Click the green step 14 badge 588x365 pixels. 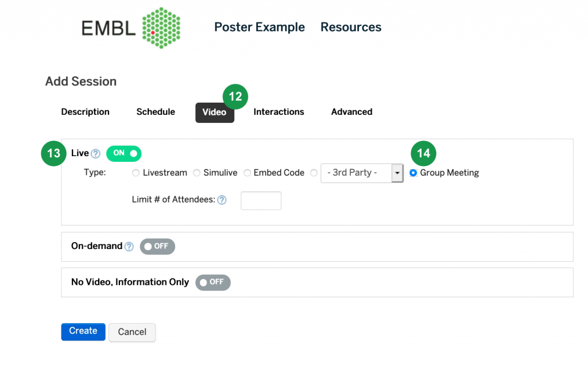coord(423,153)
